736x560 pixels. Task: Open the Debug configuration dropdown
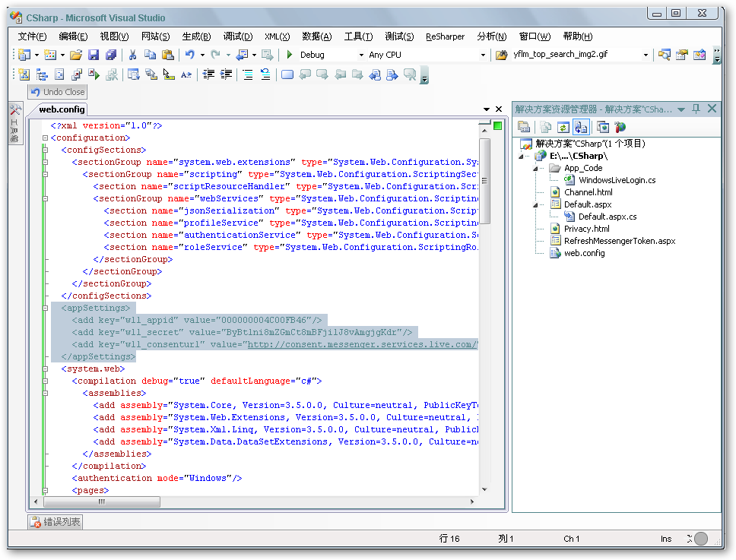[x=361, y=55]
